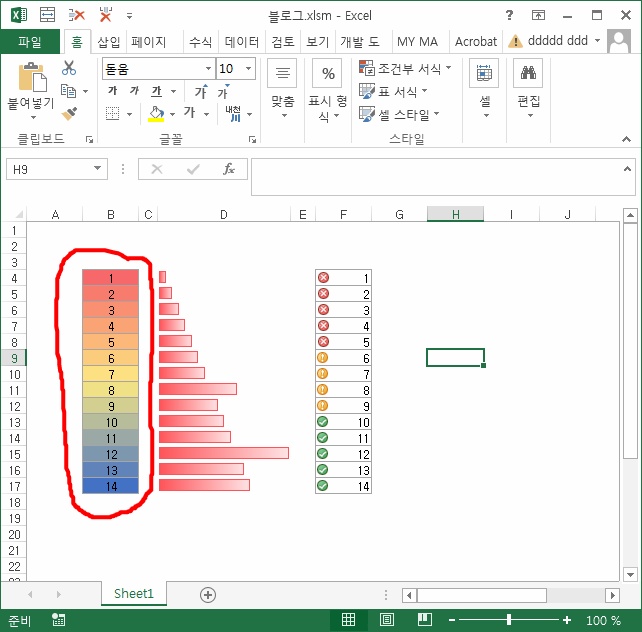Click the phonetic guide icon
Image resolution: width=642 pixels, height=632 pixels.
tap(233, 113)
